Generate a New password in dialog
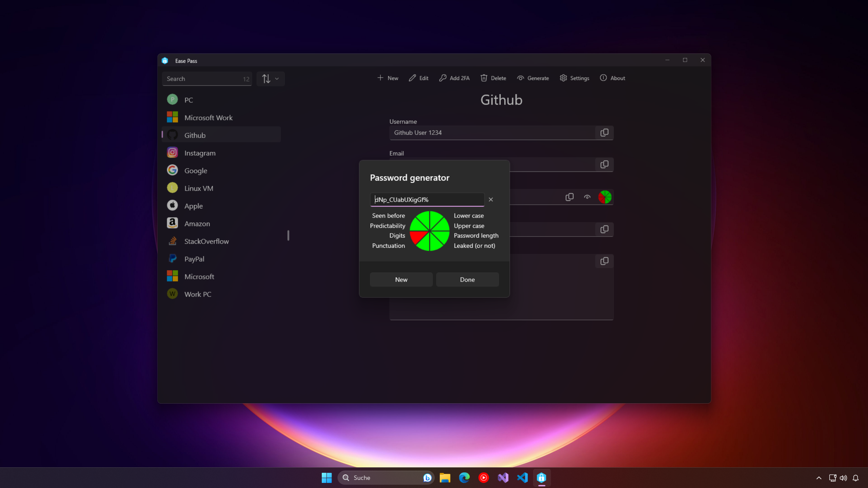This screenshot has width=868, height=488. (401, 280)
